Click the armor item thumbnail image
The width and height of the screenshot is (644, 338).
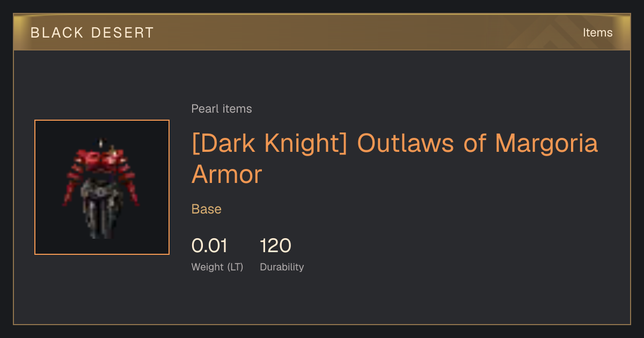point(102,187)
